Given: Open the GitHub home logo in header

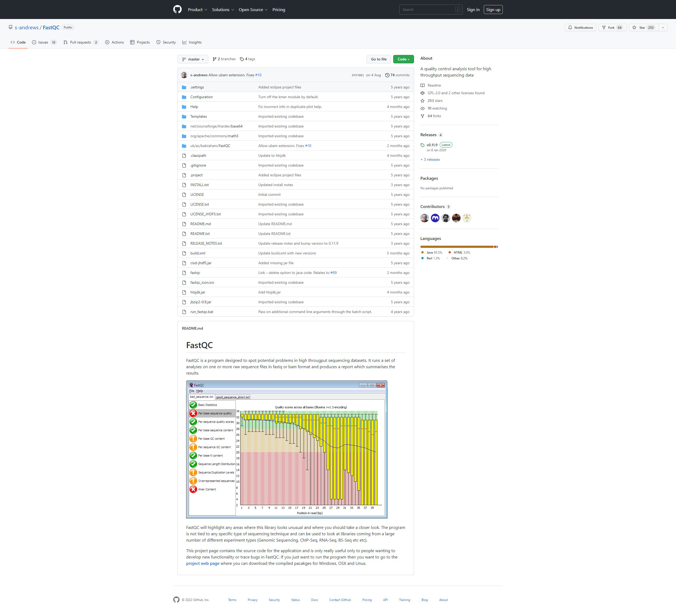Looking at the screenshot, I should (177, 10).
